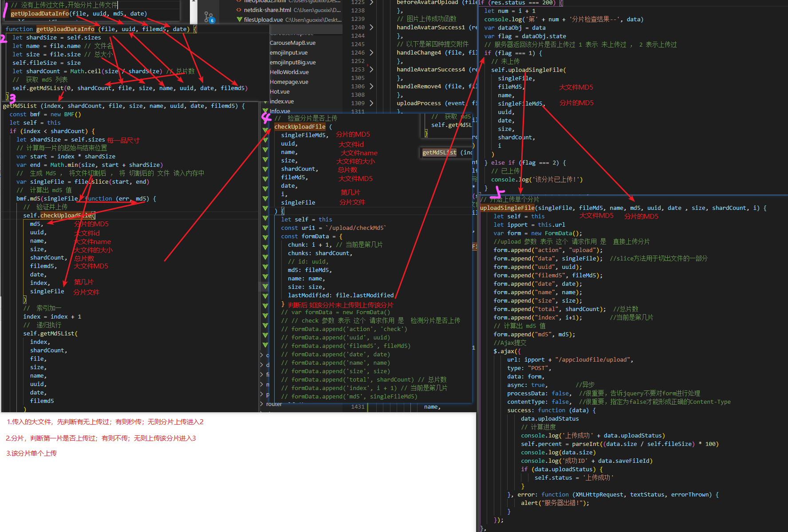This screenshot has height=532, width=788.
Task: Click the `/upload/checkMd5` template string
Action: pos(356,228)
